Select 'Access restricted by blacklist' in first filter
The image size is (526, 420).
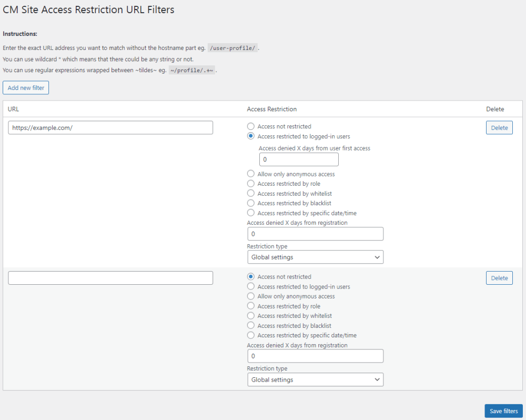tap(251, 203)
